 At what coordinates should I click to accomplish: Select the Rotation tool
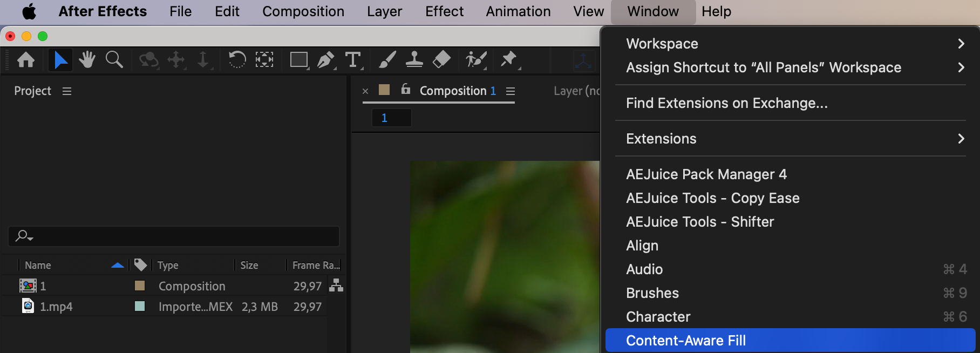tap(237, 59)
